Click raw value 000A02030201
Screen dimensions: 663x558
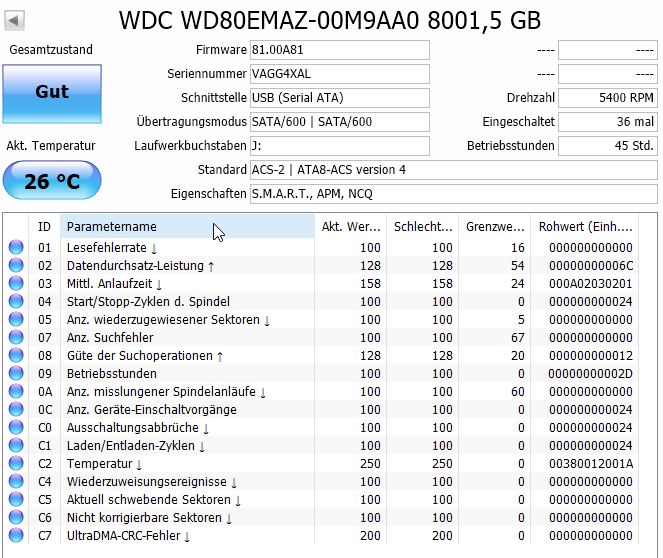coord(591,284)
